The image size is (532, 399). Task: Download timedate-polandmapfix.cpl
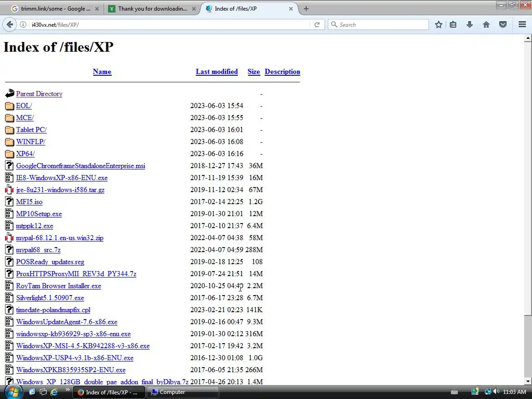[53, 310]
